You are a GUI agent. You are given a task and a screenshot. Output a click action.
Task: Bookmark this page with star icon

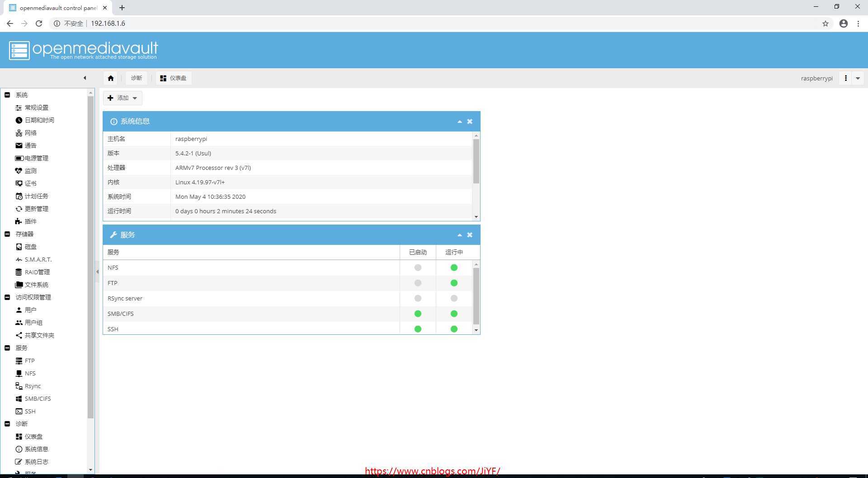pos(826,23)
